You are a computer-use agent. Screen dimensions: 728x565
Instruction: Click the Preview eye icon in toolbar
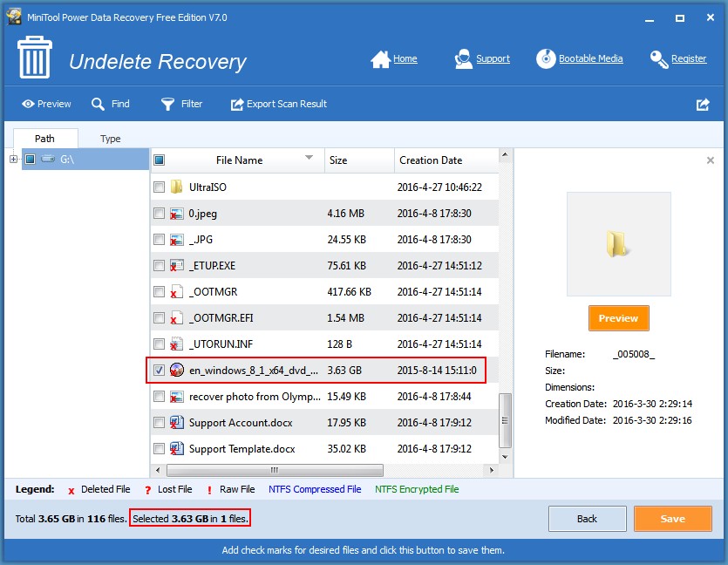[x=28, y=104]
